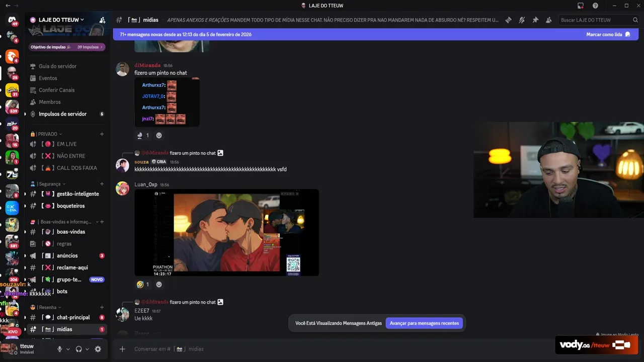The height and width of the screenshot is (362, 644).
Task: Open headphone output options chevron
Action: point(87,349)
